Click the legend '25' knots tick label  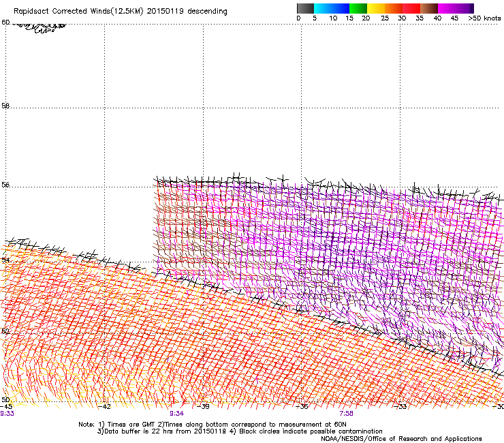click(384, 18)
